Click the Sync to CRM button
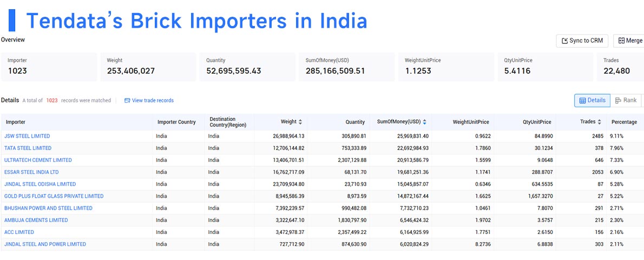The height and width of the screenshot is (260, 644). point(582,41)
